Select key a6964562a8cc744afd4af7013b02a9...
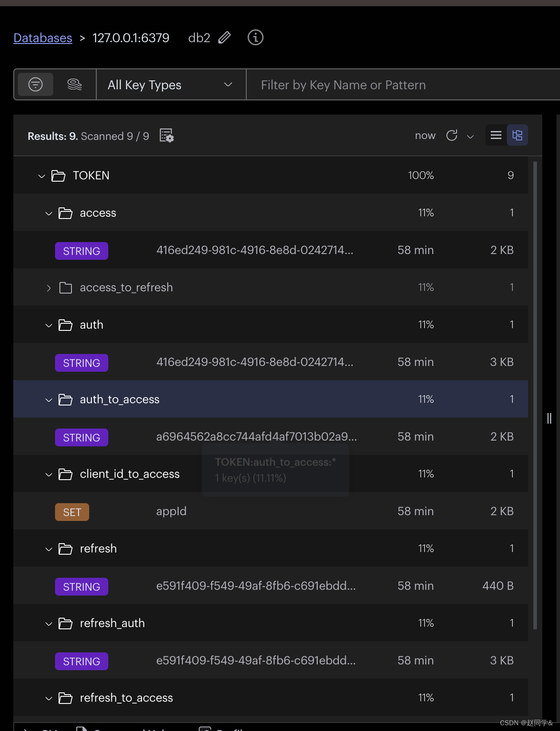Image resolution: width=560 pixels, height=731 pixels. coord(271,437)
